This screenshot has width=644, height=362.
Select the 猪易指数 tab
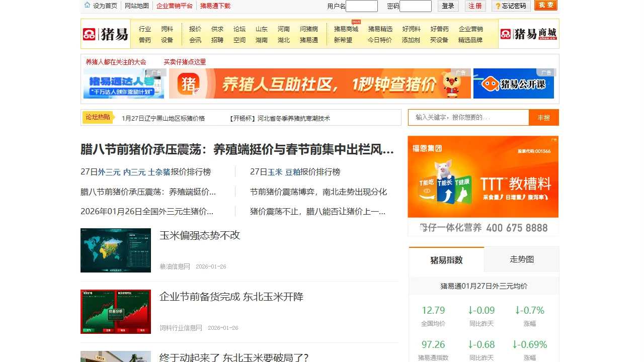pos(446,259)
